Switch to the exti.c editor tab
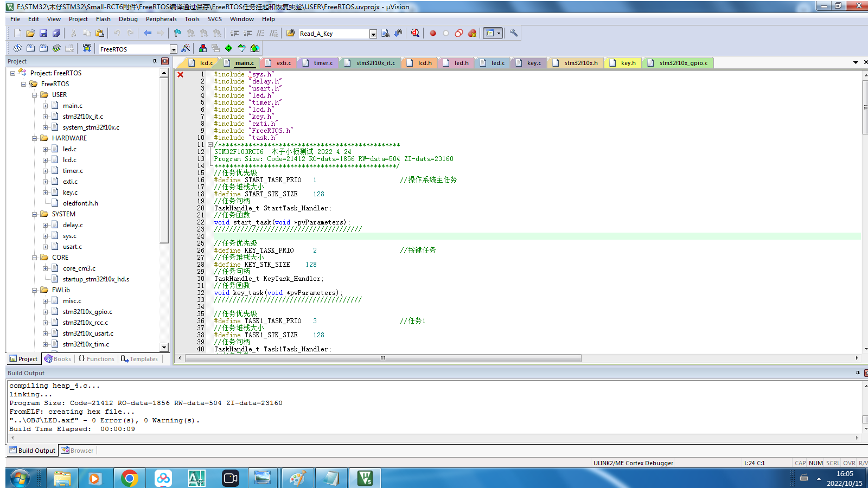The image size is (868, 488). (279, 63)
